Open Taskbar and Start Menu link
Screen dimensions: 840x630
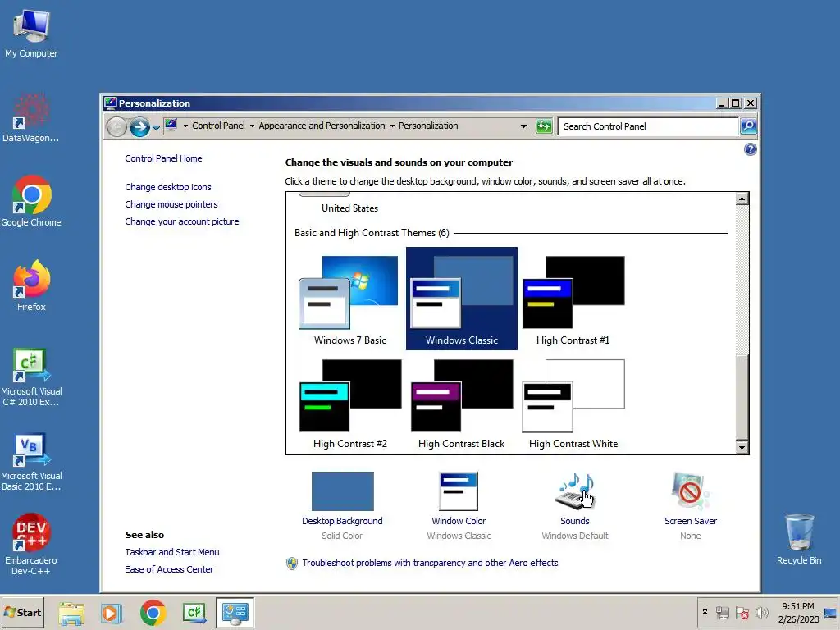pos(172,552)
